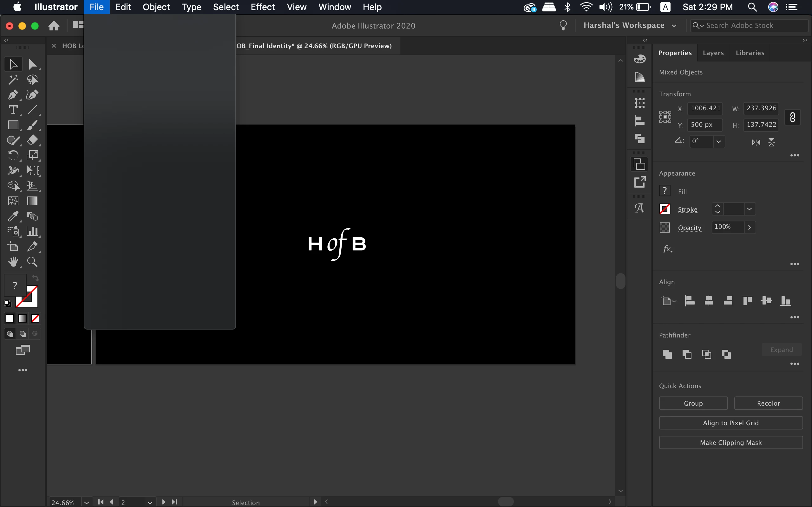
Task: Select the Hand tool
Action: [x=13, y=262]
